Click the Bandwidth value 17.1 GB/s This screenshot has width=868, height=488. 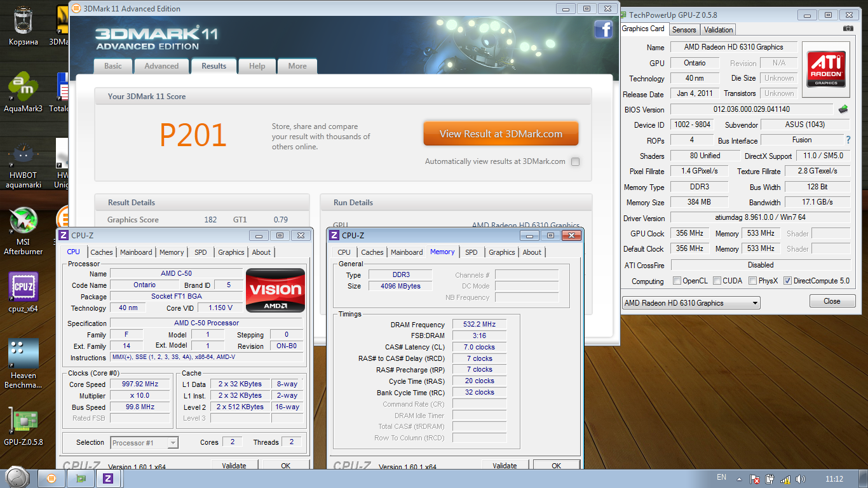(817, 202)
